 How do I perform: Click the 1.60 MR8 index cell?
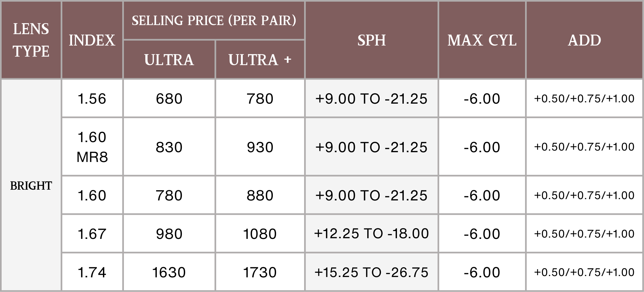[x=92, y=147]
